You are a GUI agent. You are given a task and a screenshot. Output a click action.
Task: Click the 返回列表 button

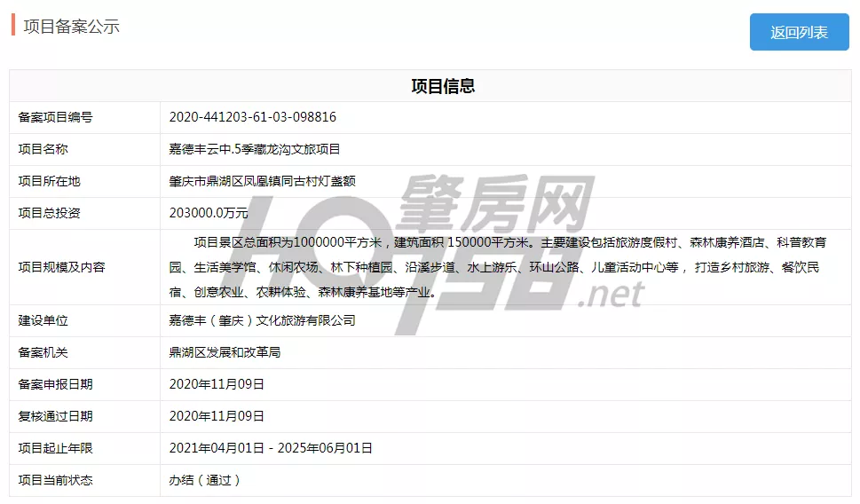799,33
